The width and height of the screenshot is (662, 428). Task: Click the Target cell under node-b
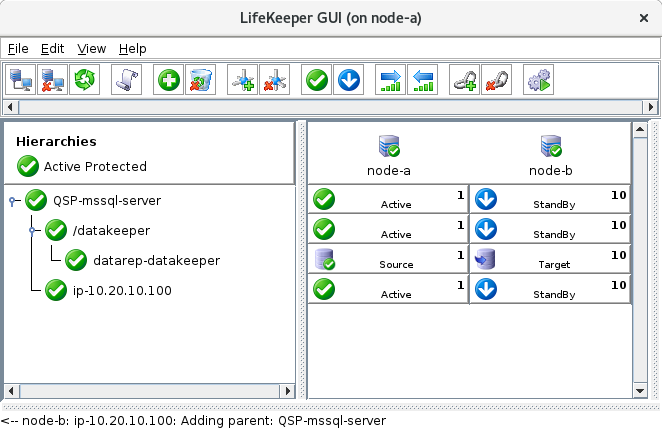[x=550, y=259]
